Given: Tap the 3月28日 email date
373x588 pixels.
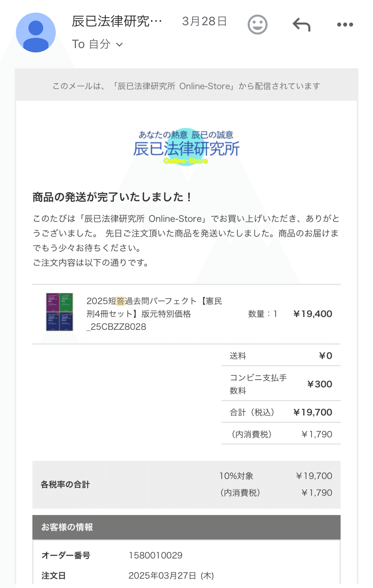Looking at the screenshot, I should (x=204, y=21).
